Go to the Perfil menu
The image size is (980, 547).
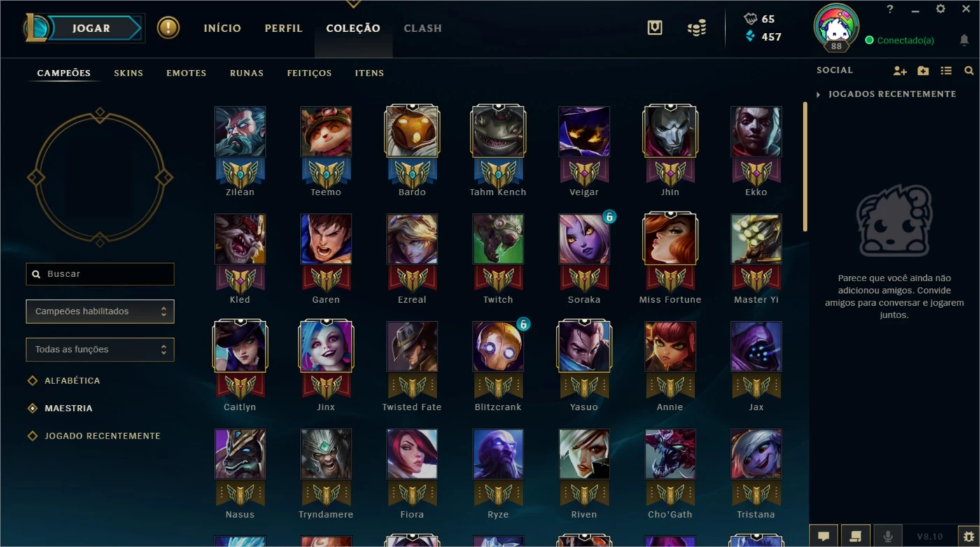(x=283, y=29)
